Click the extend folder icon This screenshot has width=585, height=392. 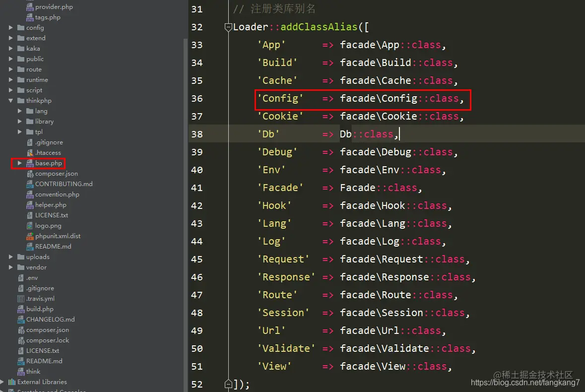click(21, 38)
